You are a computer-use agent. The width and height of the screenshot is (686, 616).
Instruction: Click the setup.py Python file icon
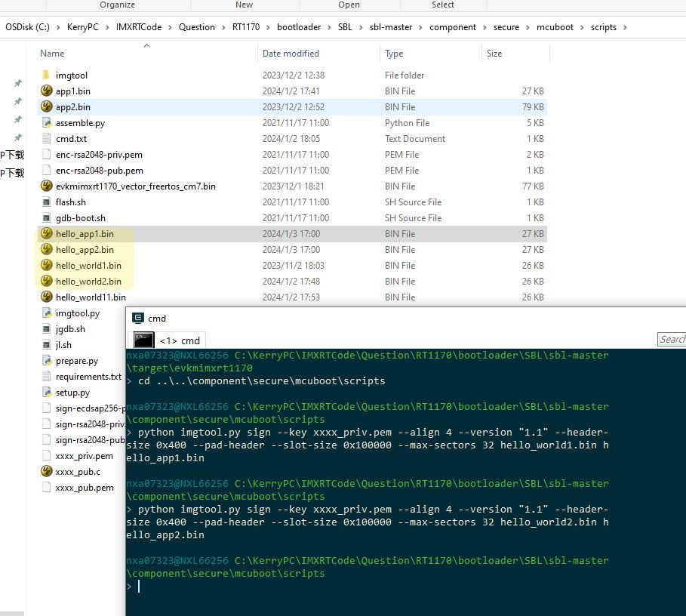(x=46, y=392)
